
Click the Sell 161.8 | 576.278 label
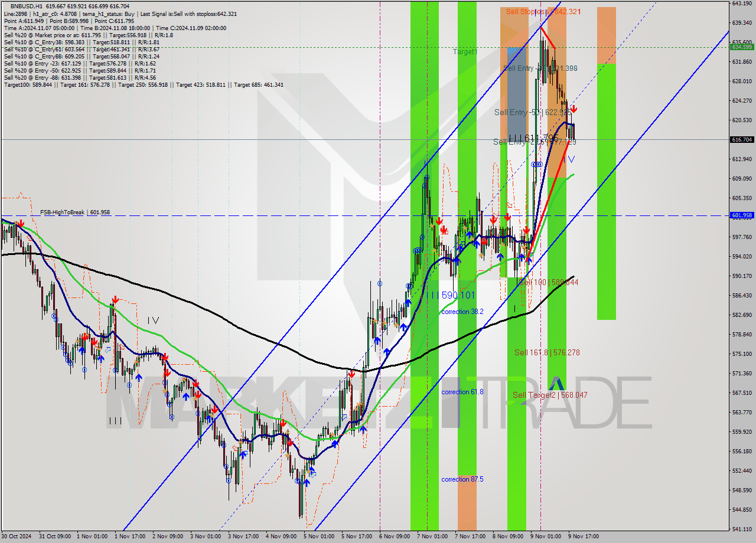[547, 352]
